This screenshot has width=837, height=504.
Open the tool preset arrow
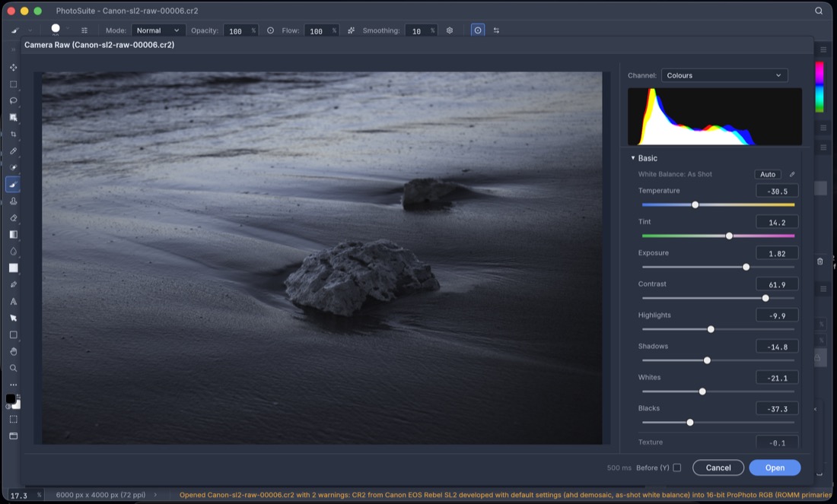(x=30, y=30)
